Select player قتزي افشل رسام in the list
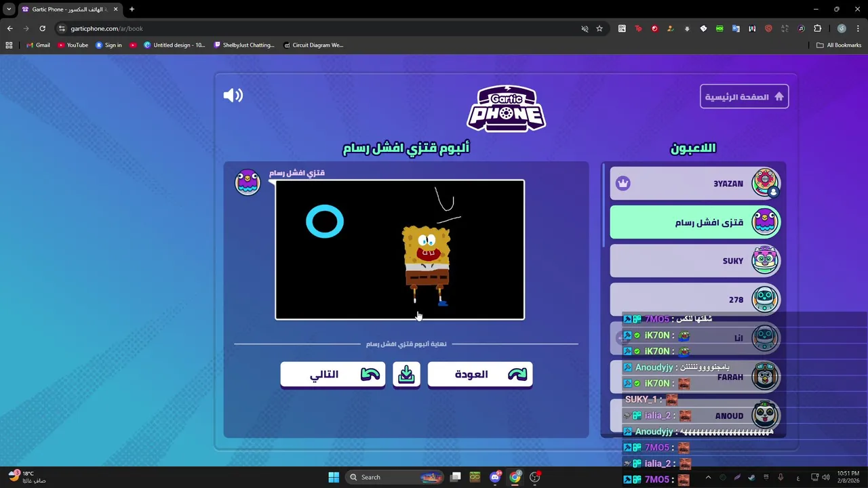 (695, 222)
